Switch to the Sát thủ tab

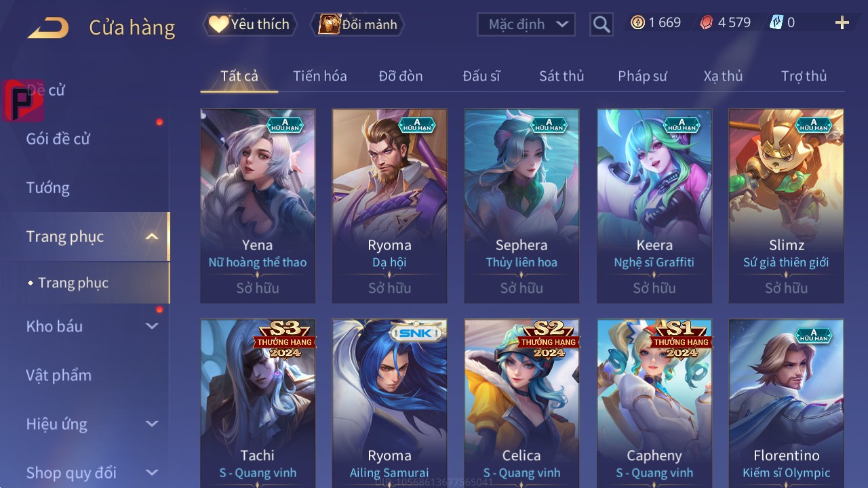561,76
